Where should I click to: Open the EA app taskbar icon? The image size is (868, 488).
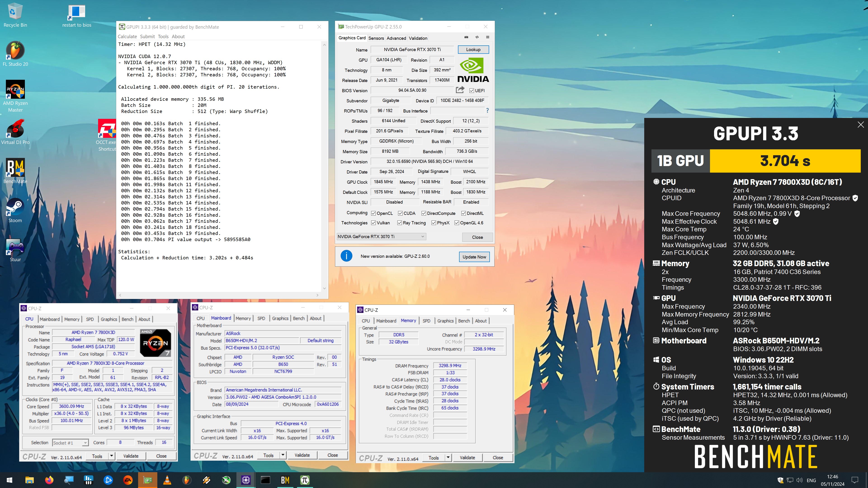pyautogui.click(x=128, y=480)
